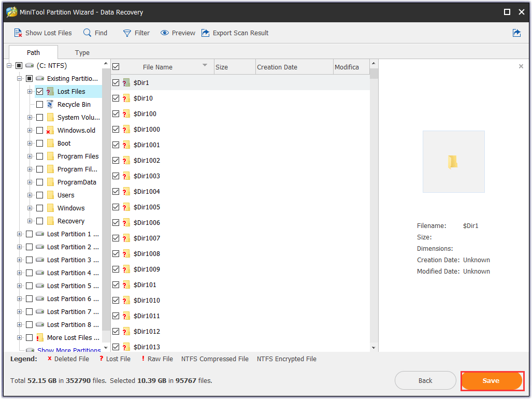Click the tree panel scroll-down arrow
This screenshot has width=532, height=399.
tap(106, 348)
